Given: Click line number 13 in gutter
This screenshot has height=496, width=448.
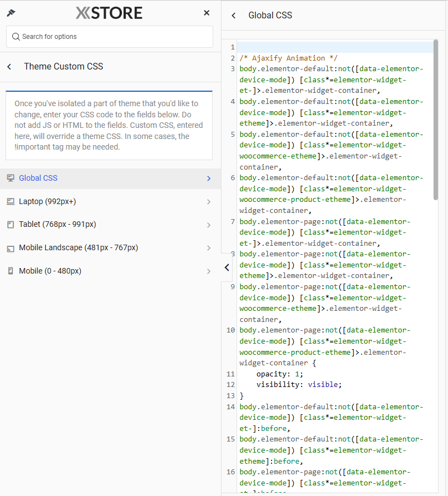Looking at the screenshot, I should pyautogui.click(x=230, y=396).
